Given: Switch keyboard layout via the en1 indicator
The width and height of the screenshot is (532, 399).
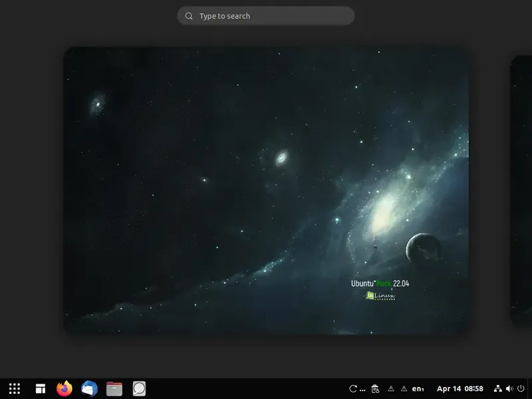Looking at the screenshot, I should pos(418,388).
